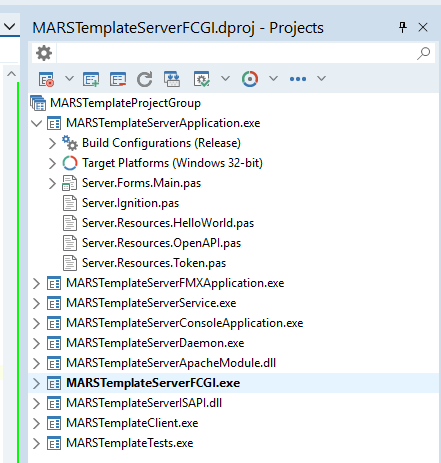Expand the MARSTemplateServerFCGI.exe project

(x=36, y=384)
